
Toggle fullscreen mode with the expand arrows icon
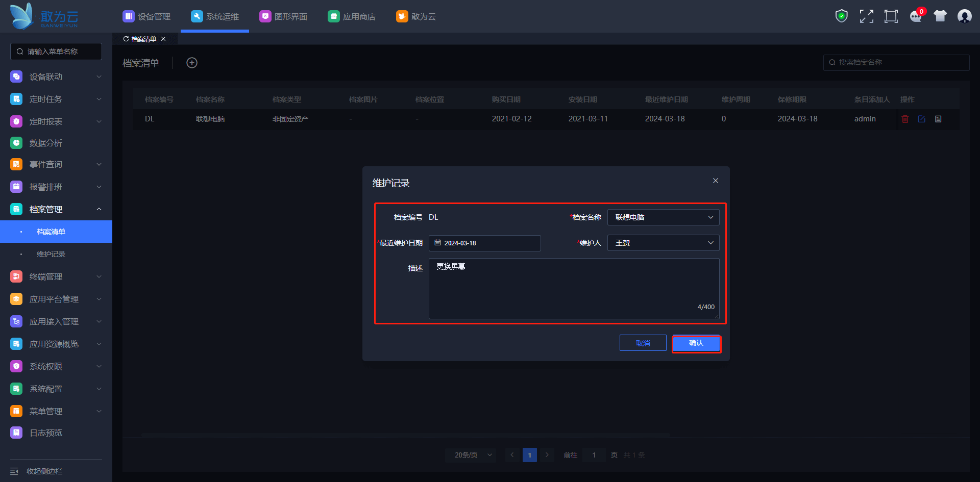pyautogui.click(x=866, y=16)
